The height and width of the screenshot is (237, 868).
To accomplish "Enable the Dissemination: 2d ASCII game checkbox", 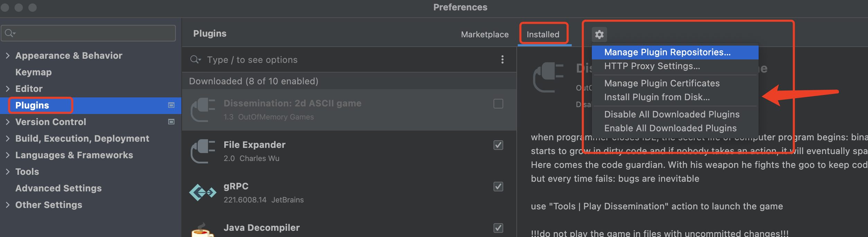I will [x=498, y=104].
